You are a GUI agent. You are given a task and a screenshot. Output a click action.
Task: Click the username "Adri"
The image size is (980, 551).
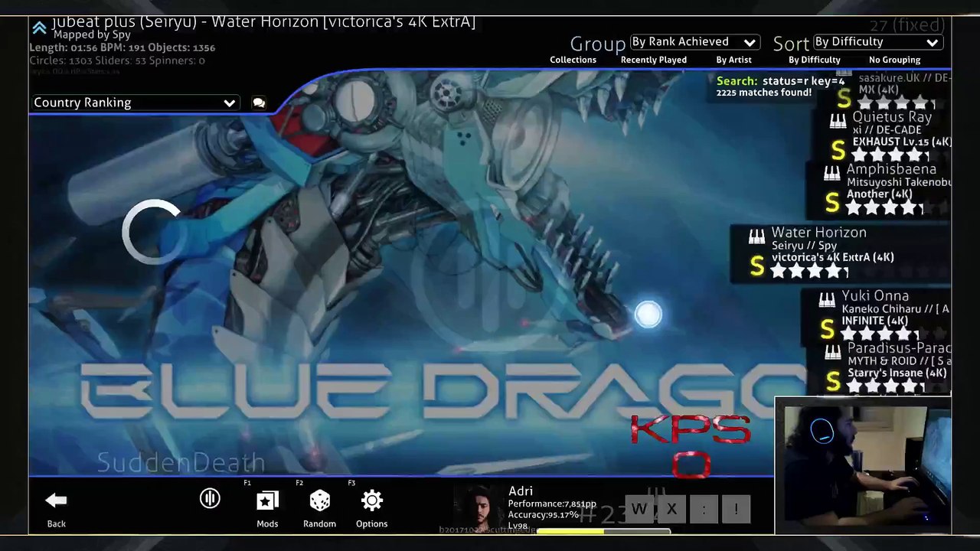coord(521,491)
